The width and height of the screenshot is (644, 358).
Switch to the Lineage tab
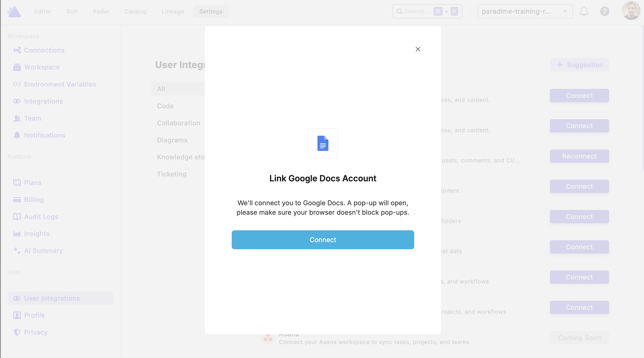[173, 12]
